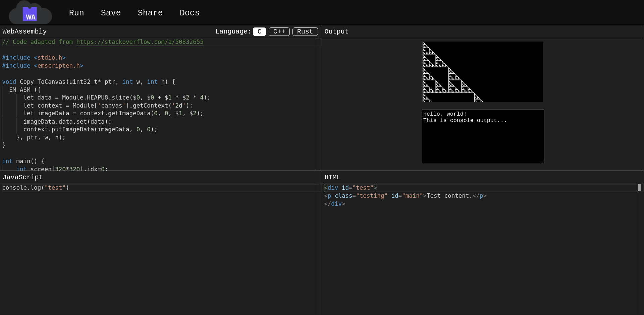
Task: Open the Docs page
Action: [190, 13]
